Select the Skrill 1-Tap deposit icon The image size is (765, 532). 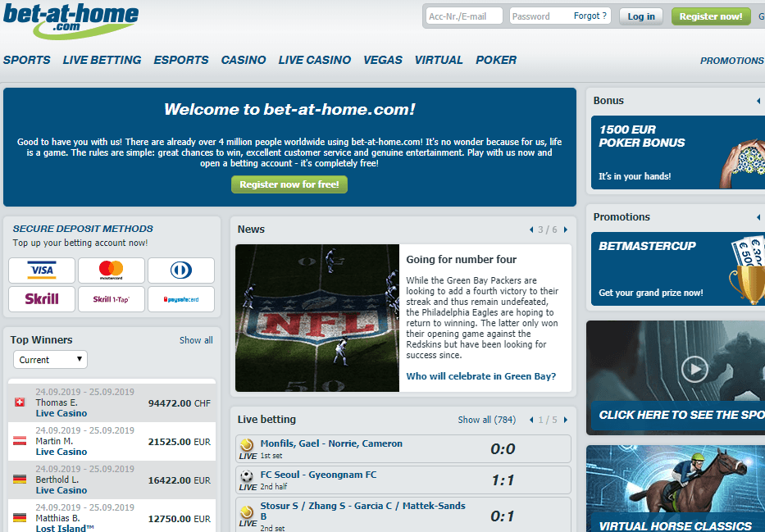pyautogui.click(x=112, y=299)
